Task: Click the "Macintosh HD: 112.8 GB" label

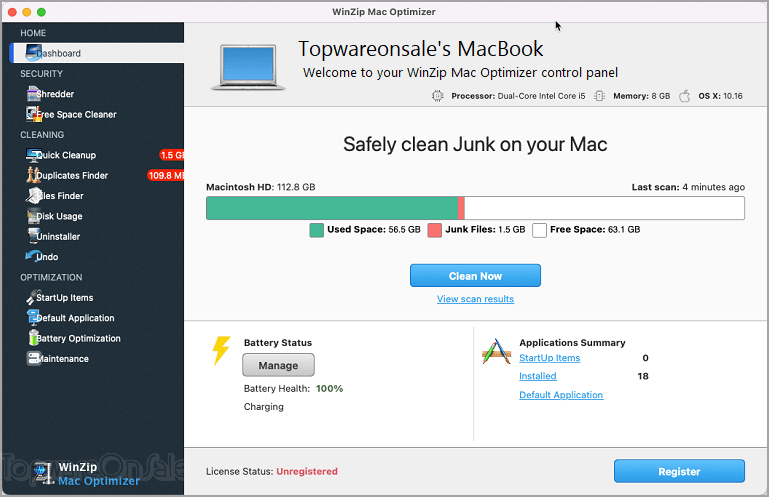Action: (x=260, y=187)
